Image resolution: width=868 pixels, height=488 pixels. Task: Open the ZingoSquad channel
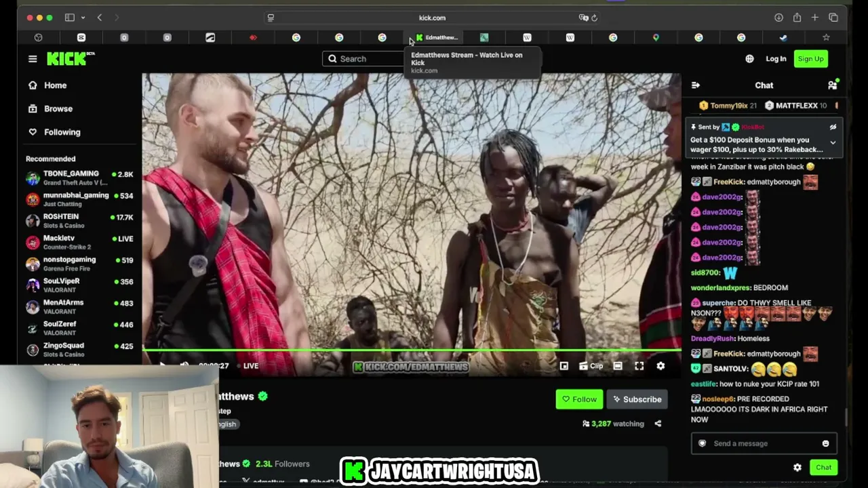click(79, 350)
